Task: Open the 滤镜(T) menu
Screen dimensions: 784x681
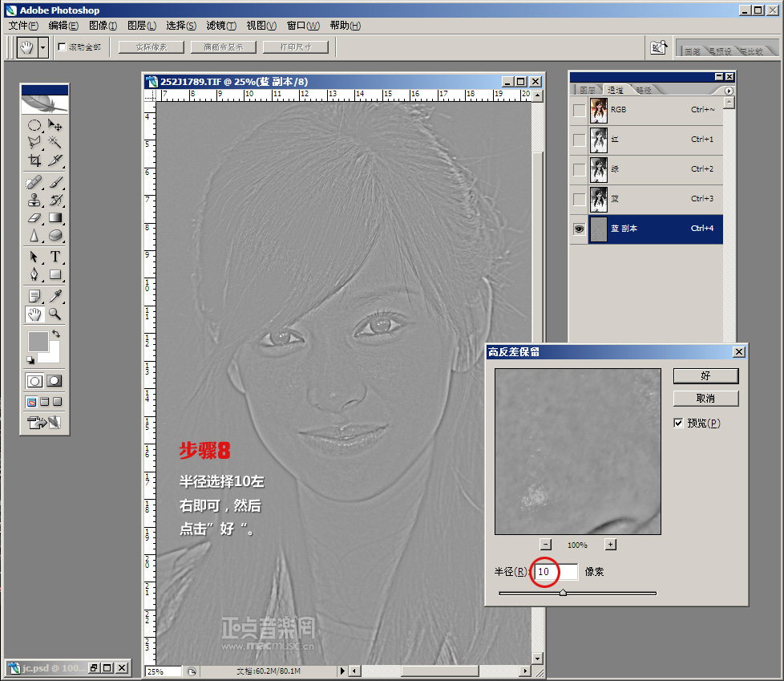Action: coord(221,26)
